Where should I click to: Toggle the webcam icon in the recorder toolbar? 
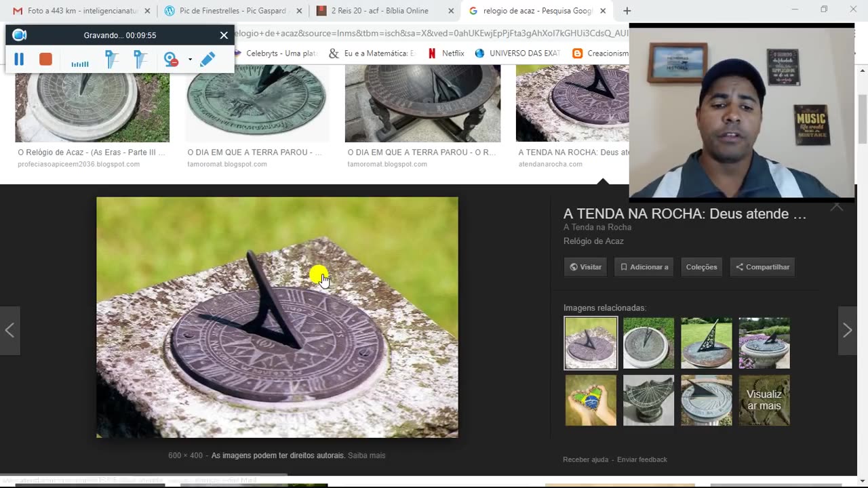[172, 60]
